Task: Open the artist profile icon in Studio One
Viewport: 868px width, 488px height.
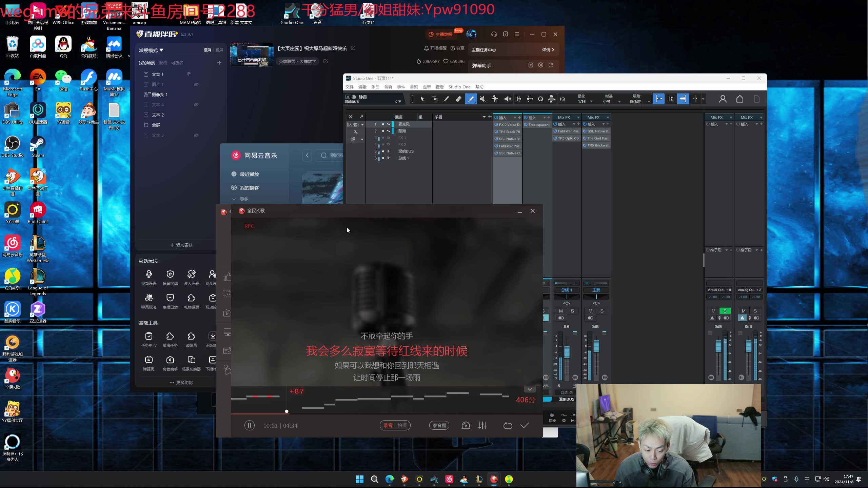Action: click(x=723, y=99)
